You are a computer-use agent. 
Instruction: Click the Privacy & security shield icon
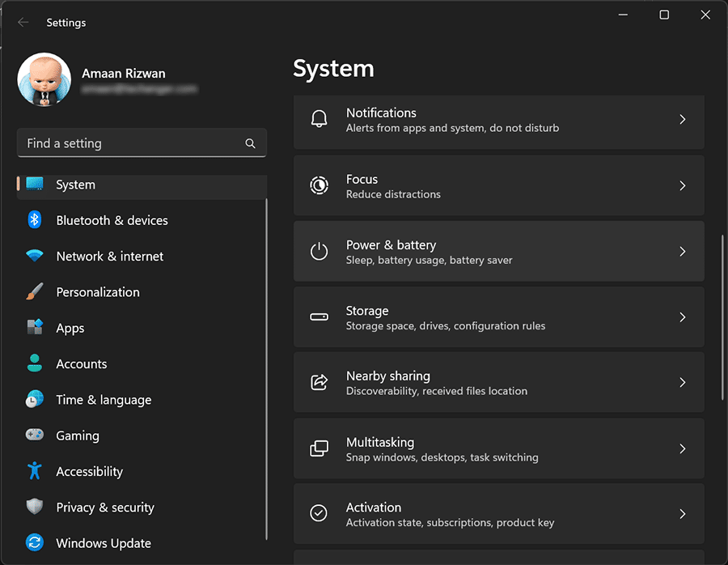[x=34, y=508]
